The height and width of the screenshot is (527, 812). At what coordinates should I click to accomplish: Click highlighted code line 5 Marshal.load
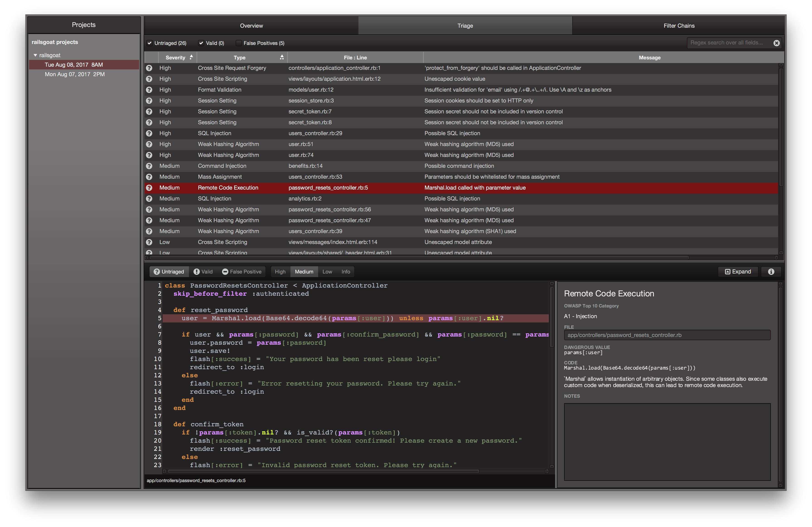(x=355, y=318)
